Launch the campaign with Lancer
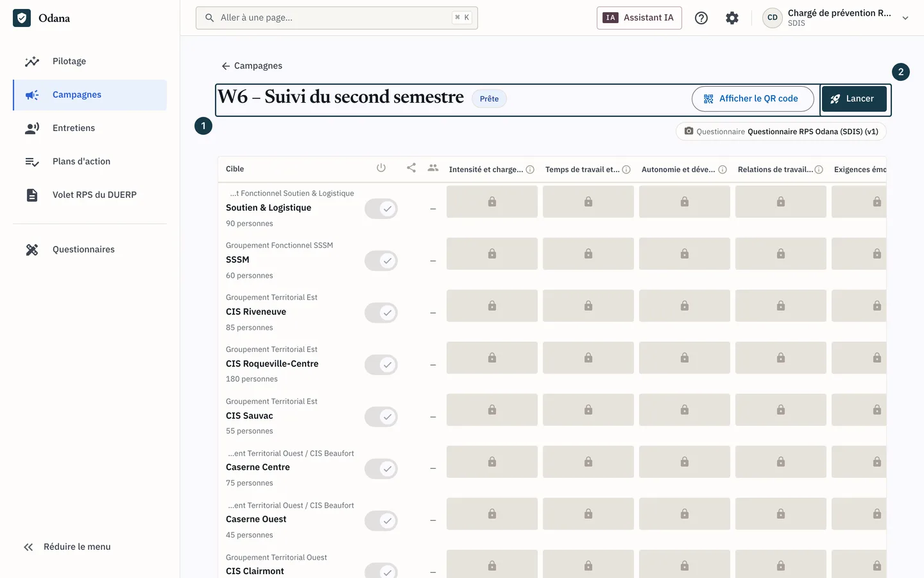The height and width of the screenshot is (578, 924). [854, 99]
